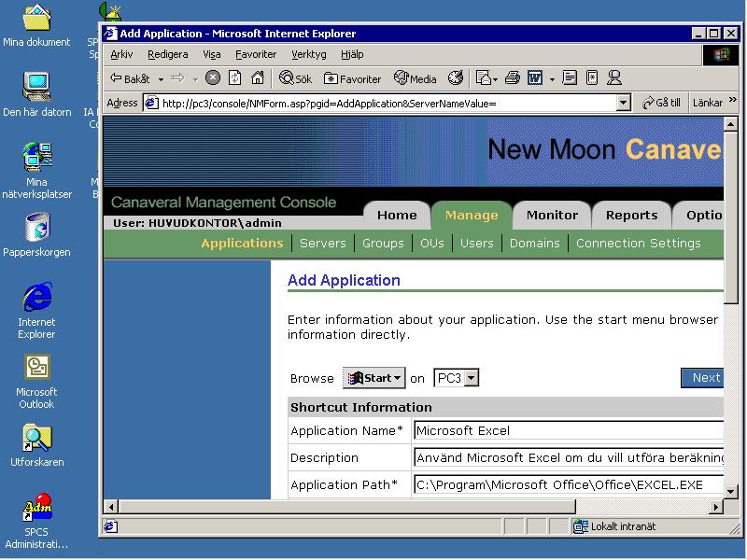The height and width of the screenshot is (560, 747).
Task: Switch to the Home tab
Action: [397, 216]
